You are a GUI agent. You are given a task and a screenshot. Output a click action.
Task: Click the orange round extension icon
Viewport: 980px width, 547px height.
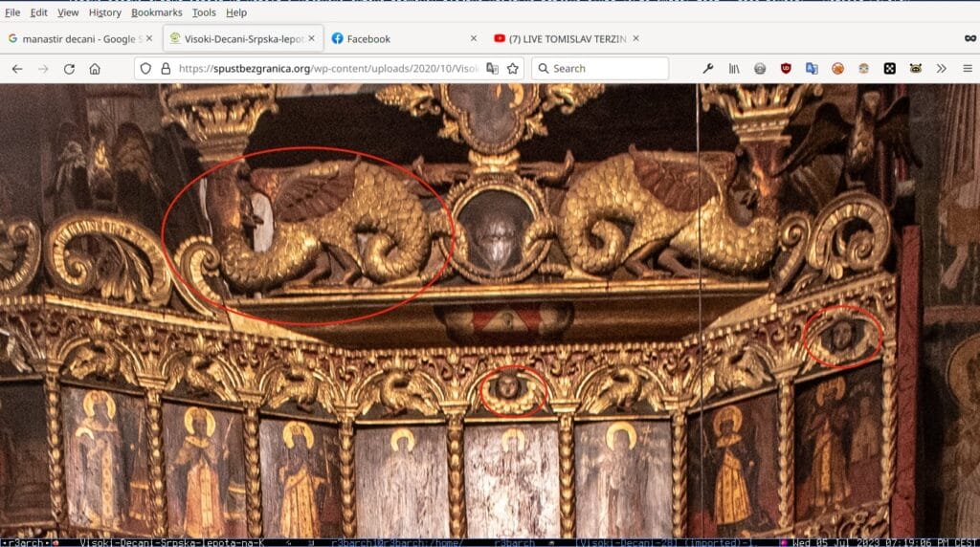point(837,69)
